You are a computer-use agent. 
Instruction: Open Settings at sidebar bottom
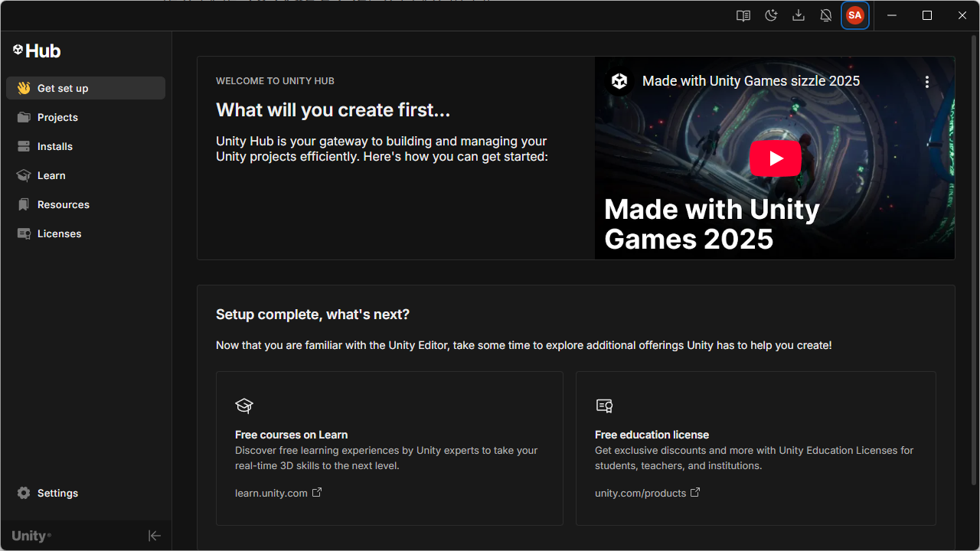[86, 493]
